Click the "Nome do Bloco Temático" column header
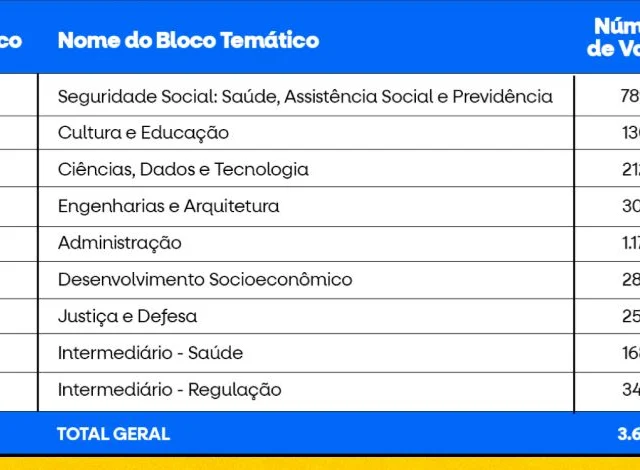The height and width of the screenshot is (470, 640). pos(188,40)
